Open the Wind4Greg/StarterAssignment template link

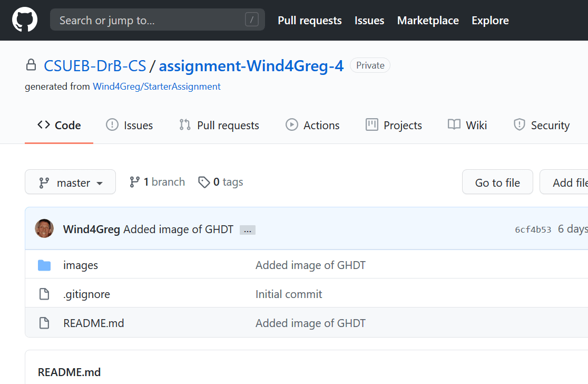pos(156,87)
